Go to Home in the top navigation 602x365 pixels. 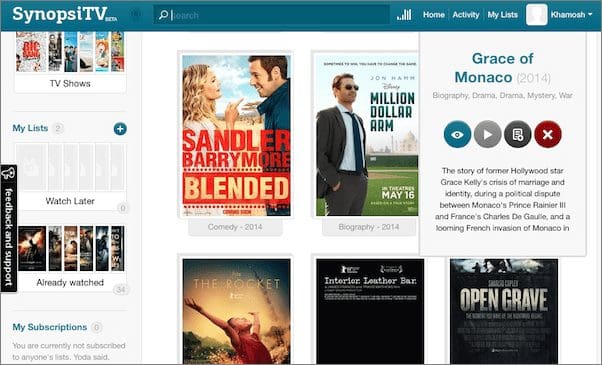433,15
